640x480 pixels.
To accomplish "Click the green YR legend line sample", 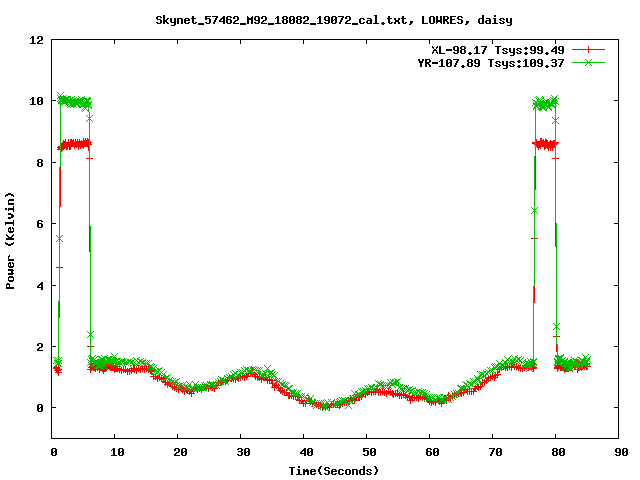I will (x=588, y=62).
